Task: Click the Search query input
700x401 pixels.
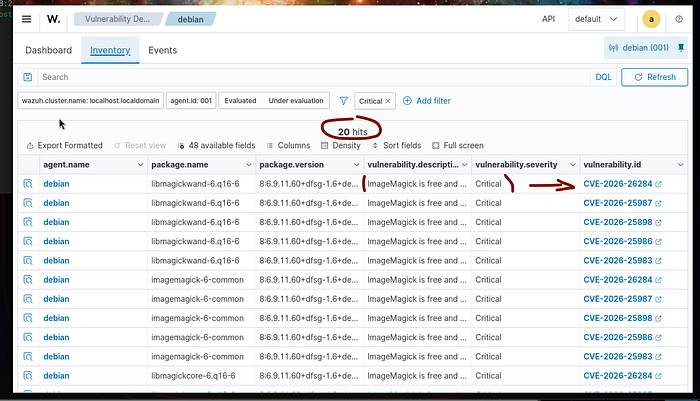Action: tap(313, 77)
